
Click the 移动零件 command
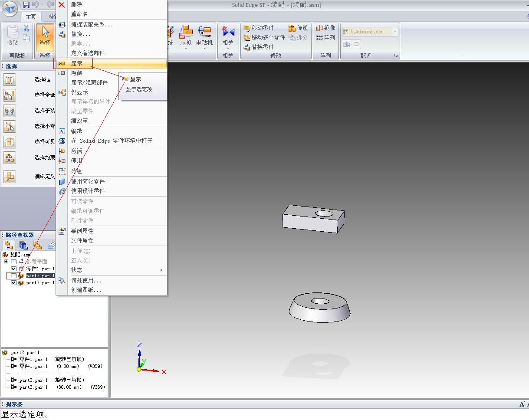pyautogui.click(x=259, y=28)
